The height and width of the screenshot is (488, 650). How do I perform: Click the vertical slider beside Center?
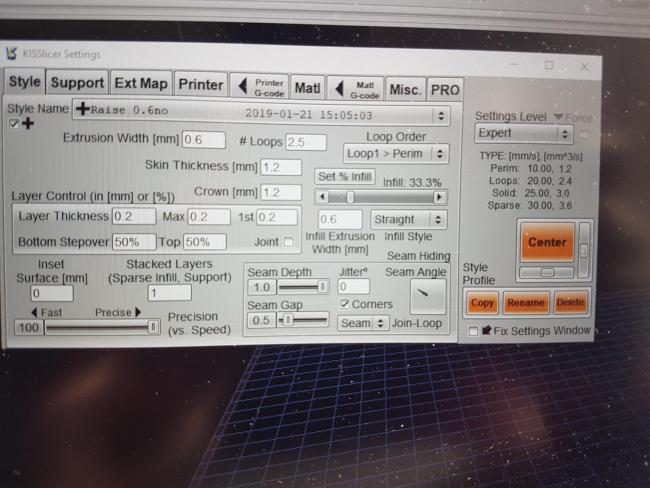584,250
